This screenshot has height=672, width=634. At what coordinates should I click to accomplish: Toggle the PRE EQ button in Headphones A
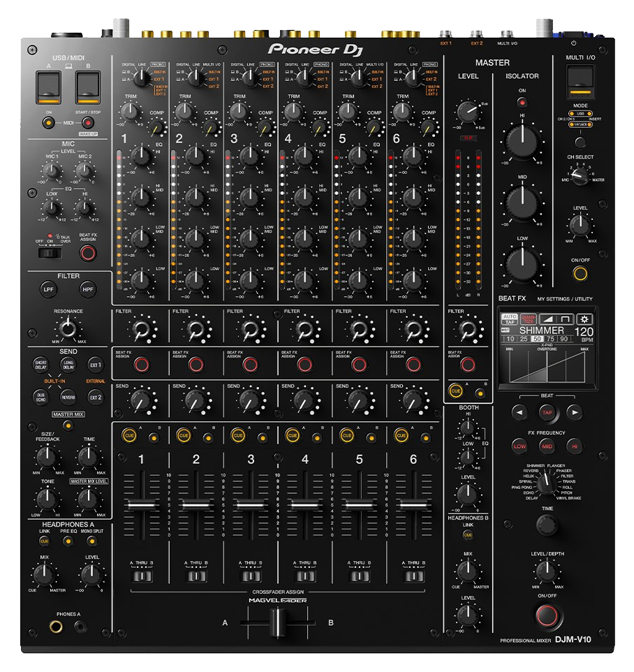click(68, 541)
